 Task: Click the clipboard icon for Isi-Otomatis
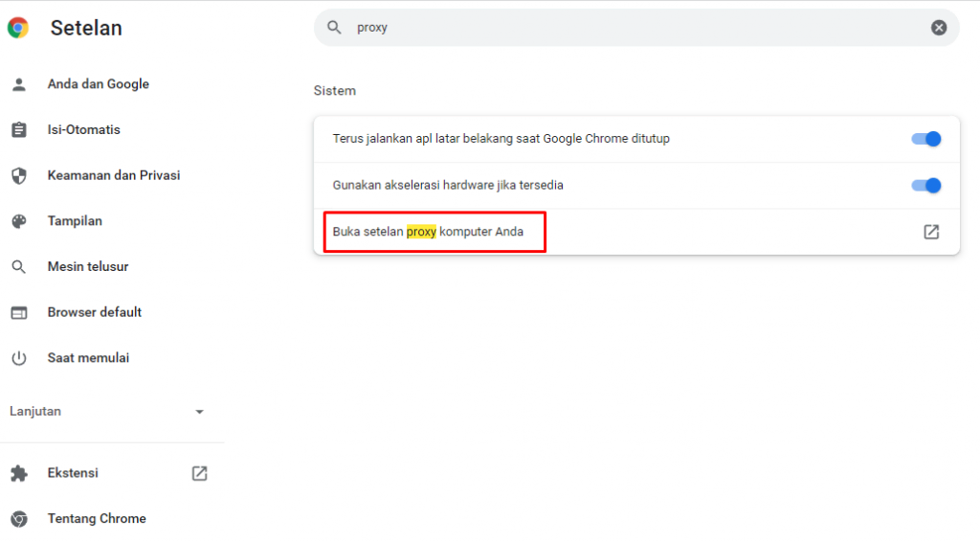tap(18, 130)
